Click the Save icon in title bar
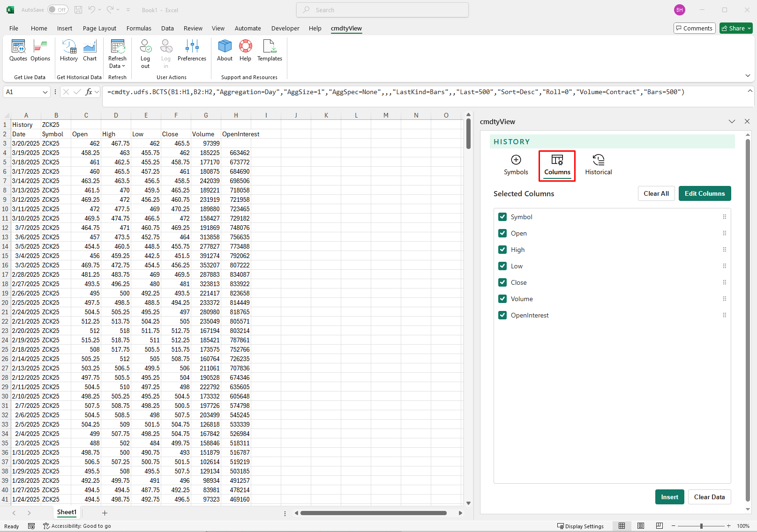The height and width of the screenshot is (532, 757). pos(78,10)
